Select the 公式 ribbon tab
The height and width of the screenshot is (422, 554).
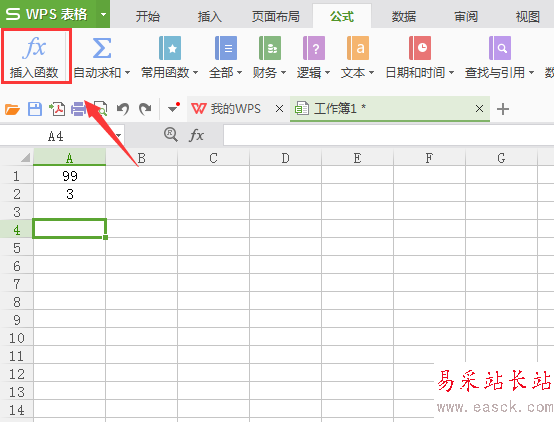tap(342, 16)
